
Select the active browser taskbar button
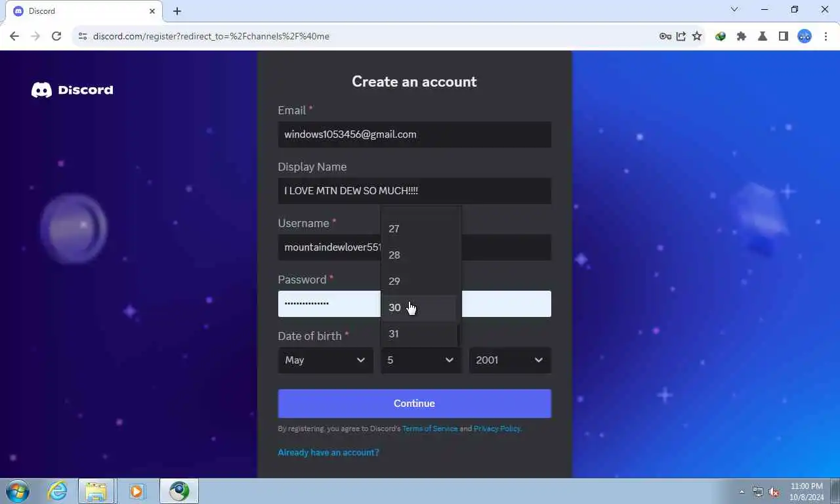[x=178, y=491]
